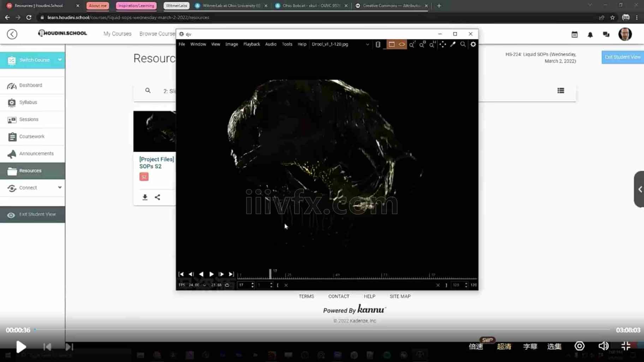
Task: Expand the Drool_v1_1-120.jpg file dropdown
Action: 367,44
